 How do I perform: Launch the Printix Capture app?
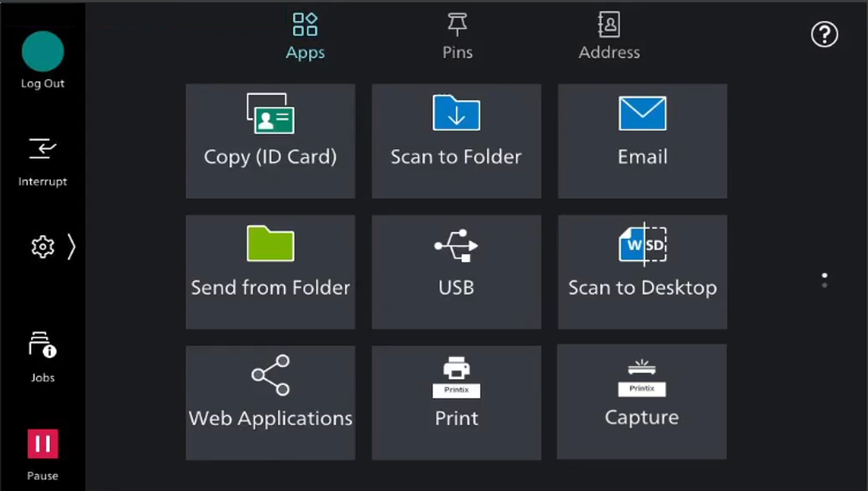click(642, 402)
